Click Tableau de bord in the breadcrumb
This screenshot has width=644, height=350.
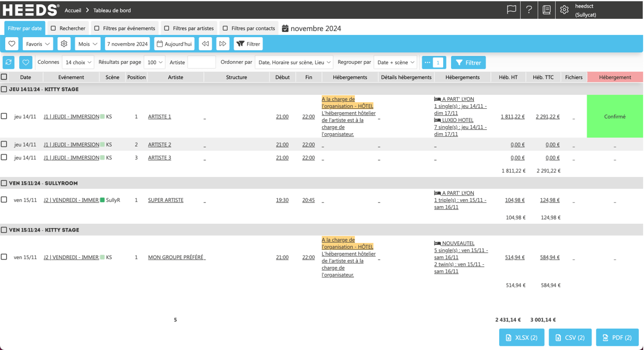112,10
